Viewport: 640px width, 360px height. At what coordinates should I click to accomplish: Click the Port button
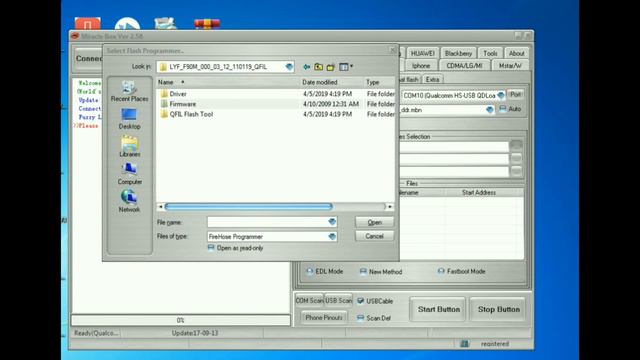[515, 95]
